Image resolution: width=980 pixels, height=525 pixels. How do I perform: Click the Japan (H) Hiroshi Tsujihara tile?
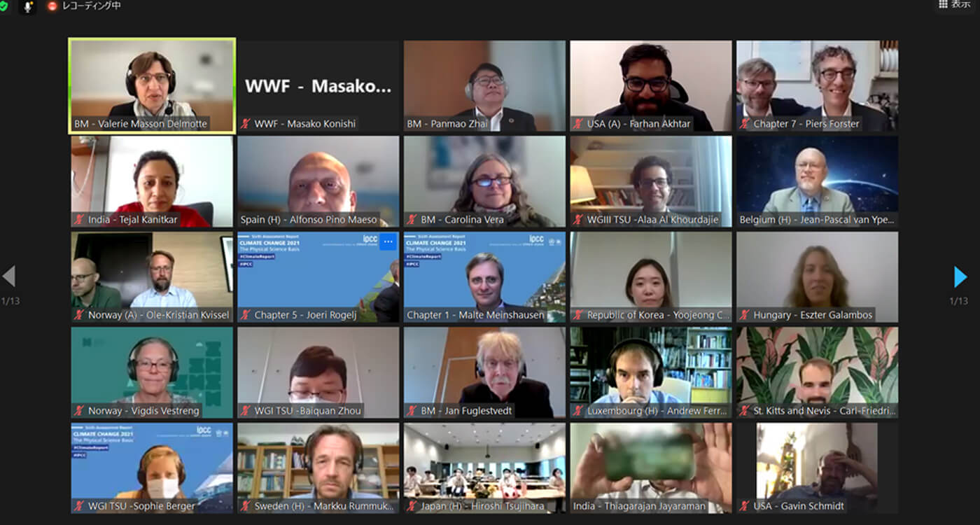click(x=484, y=468)
